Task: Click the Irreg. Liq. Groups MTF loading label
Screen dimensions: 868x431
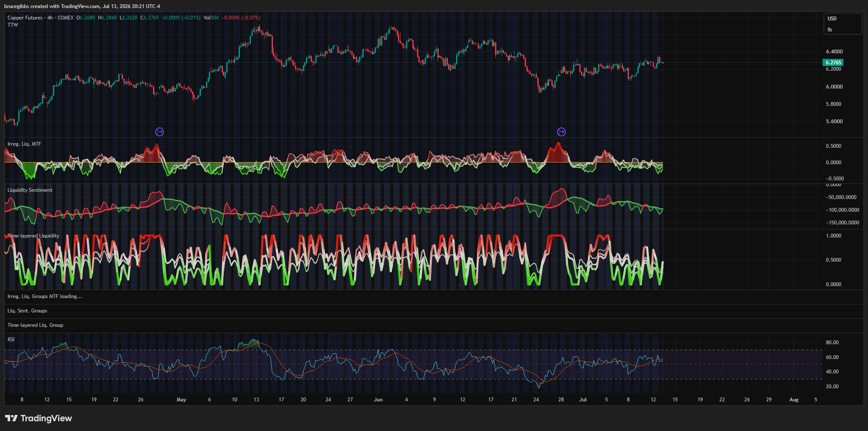Action: (x=45, y=296)
